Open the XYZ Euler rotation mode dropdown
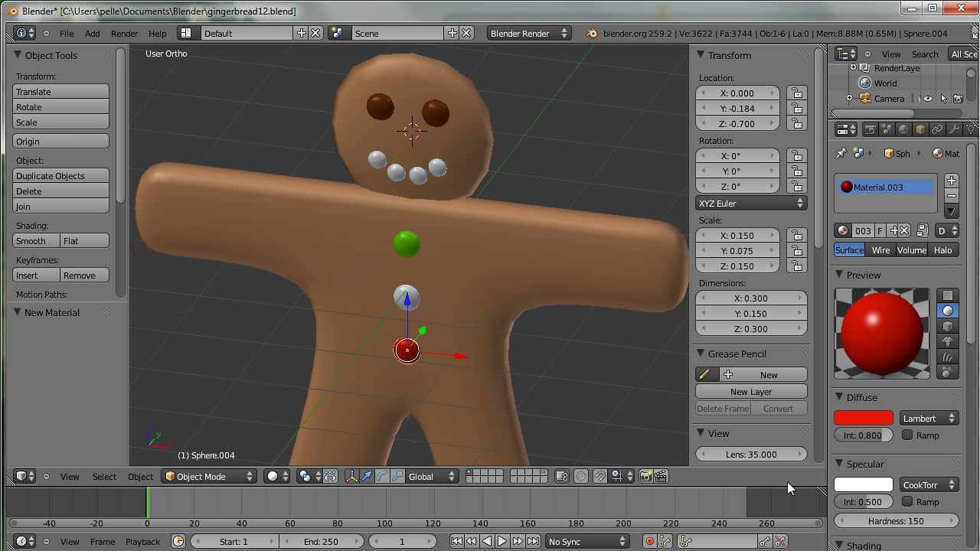 750,204
